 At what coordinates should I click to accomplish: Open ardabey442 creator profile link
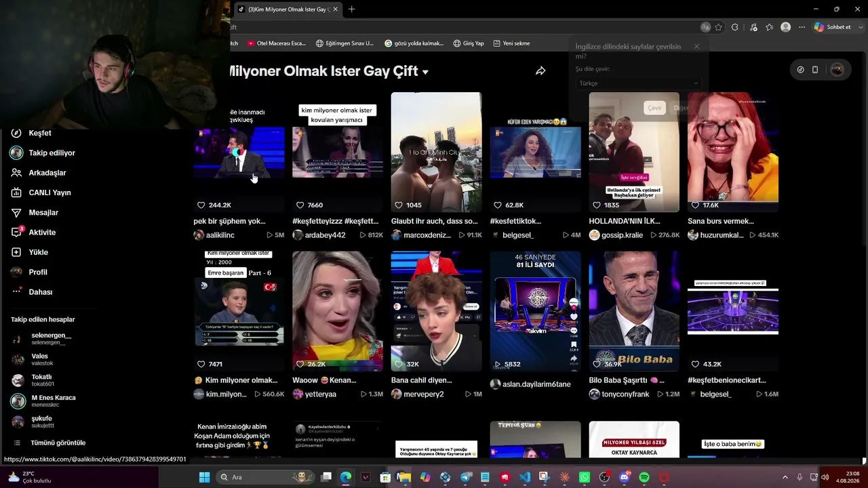[x=319, y=235]
